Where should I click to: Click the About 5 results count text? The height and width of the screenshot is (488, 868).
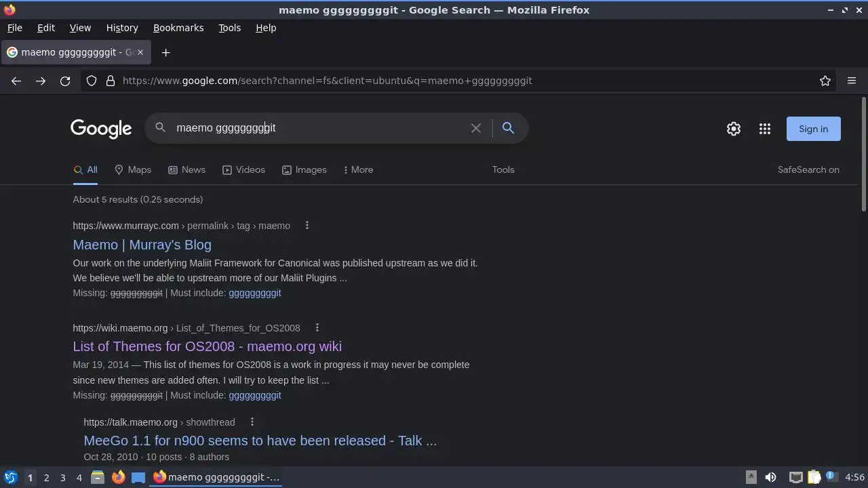[138, 199]
